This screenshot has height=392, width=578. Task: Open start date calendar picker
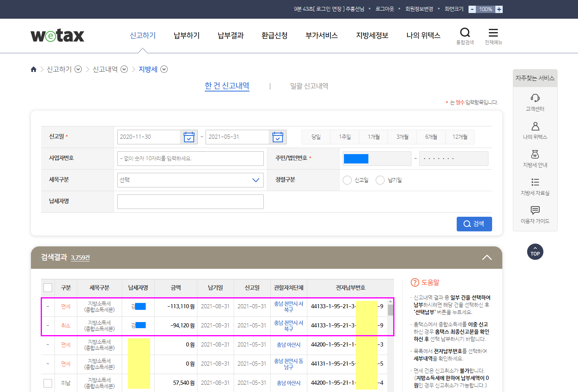point(189,137)
